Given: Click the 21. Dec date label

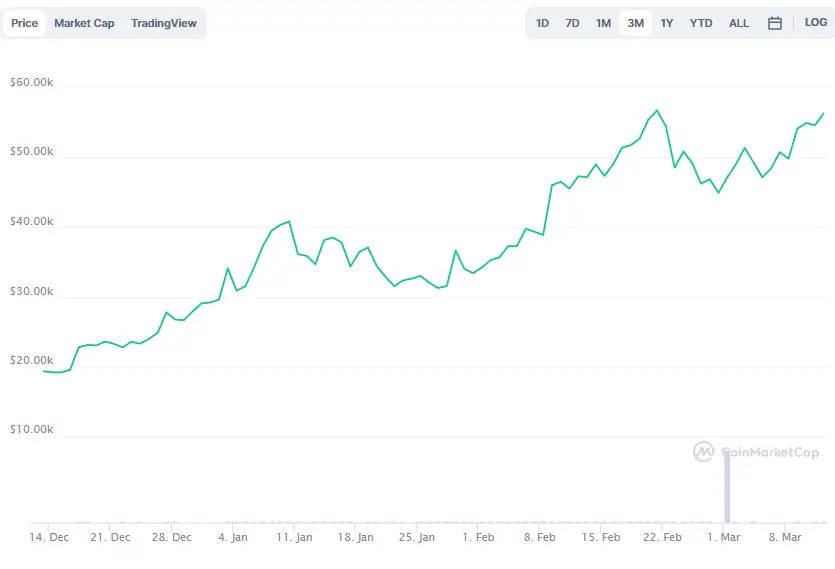Looking at the screenshot, I should [110, 537].
